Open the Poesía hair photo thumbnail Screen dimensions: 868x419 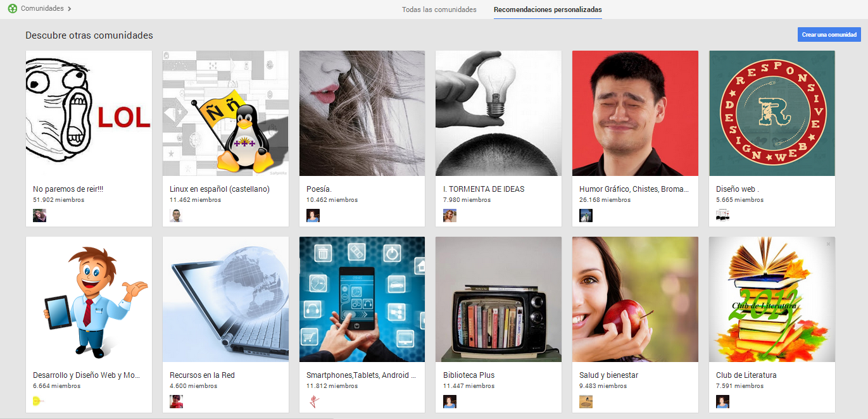tap(362, 113)
